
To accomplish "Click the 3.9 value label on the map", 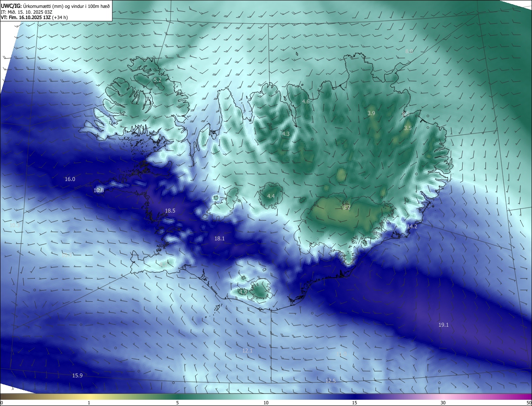I will [x=371, y=113].
